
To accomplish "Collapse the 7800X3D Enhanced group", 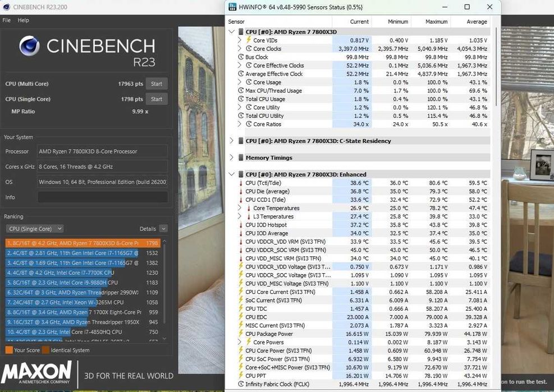I will pyautogui.click(x=231, y=174).
